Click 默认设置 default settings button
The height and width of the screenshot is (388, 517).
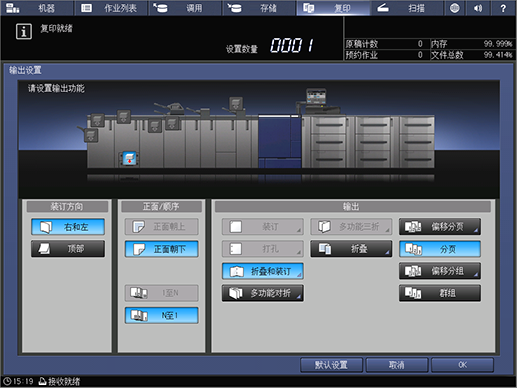point(331,365)
